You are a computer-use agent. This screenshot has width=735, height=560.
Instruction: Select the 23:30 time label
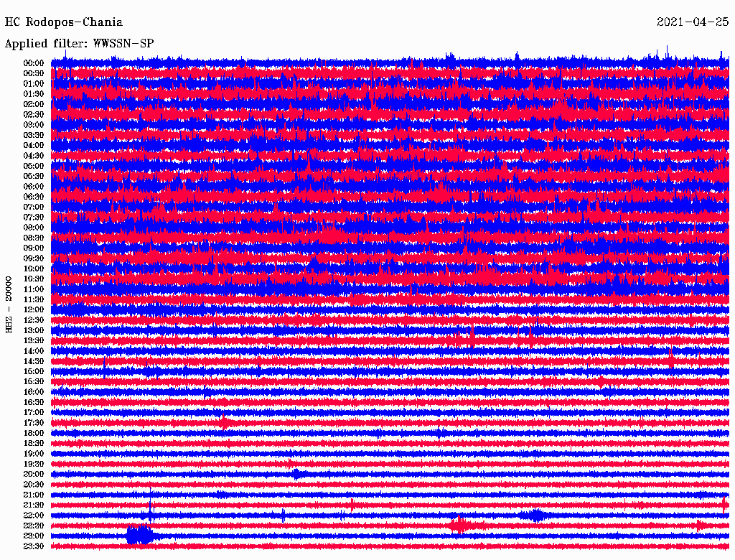click(34, 546)
